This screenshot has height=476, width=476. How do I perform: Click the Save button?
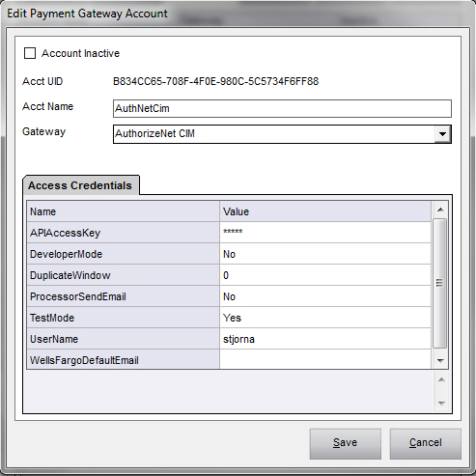346,443
